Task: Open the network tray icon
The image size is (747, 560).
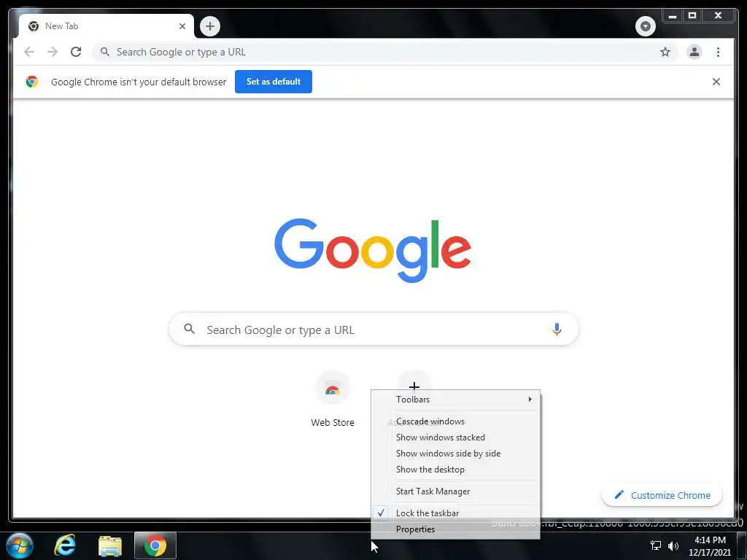Action: [656, 545]
